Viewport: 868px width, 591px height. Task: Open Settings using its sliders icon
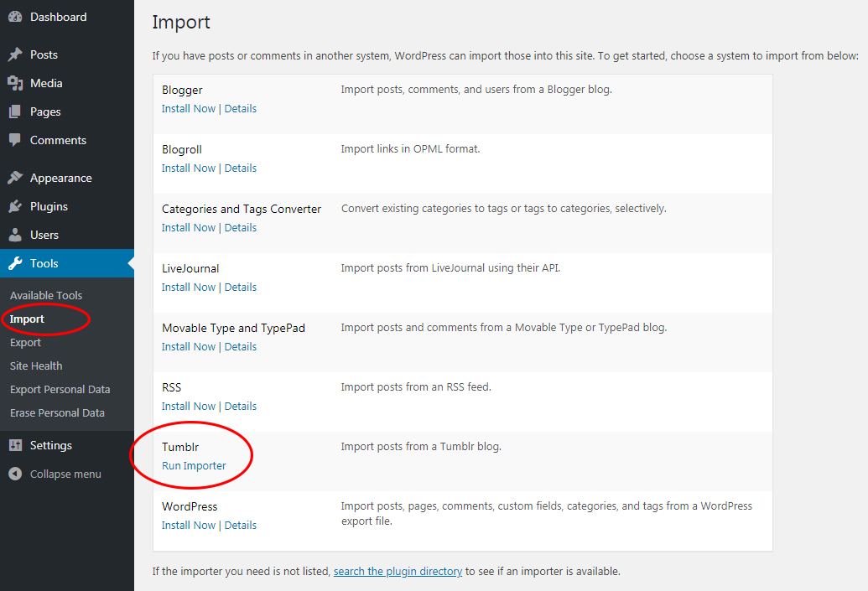pos(15,444)
